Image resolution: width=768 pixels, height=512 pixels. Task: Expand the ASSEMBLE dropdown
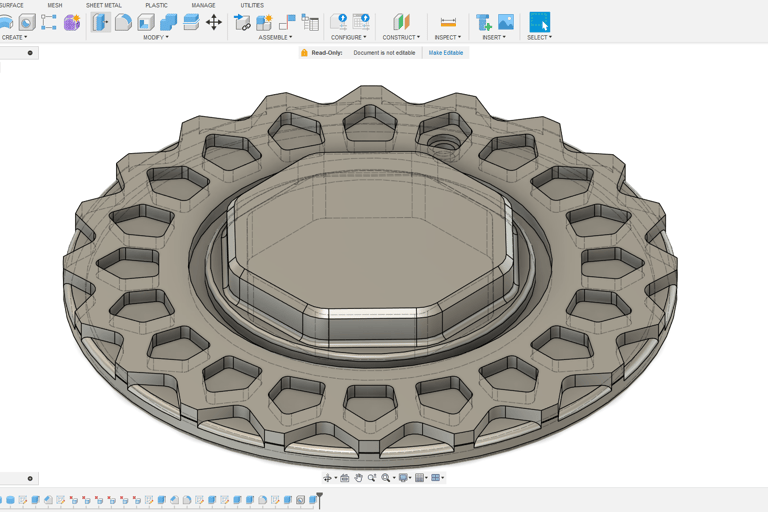point(275,37)
